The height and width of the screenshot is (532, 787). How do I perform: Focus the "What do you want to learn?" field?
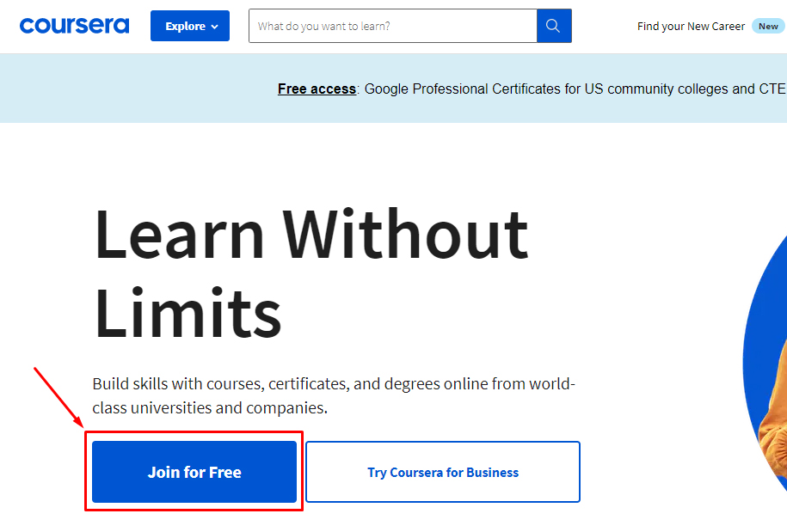tap(392, 26)
